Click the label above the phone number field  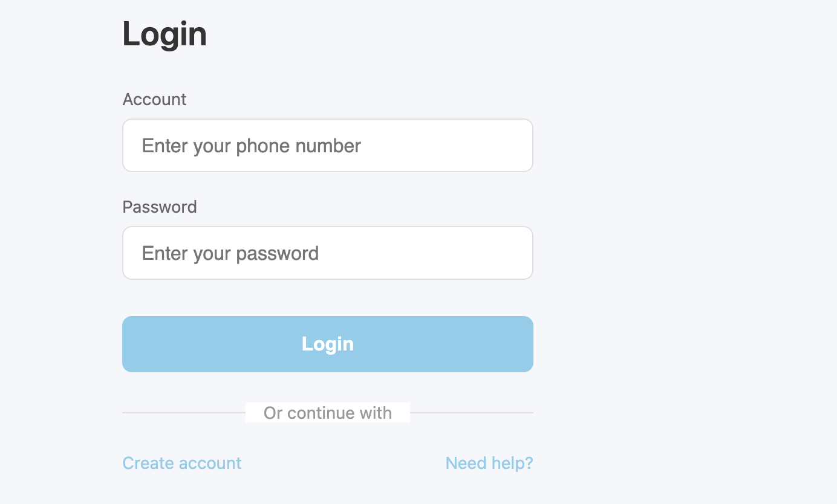pyautogui.click(x=154, y=99)
